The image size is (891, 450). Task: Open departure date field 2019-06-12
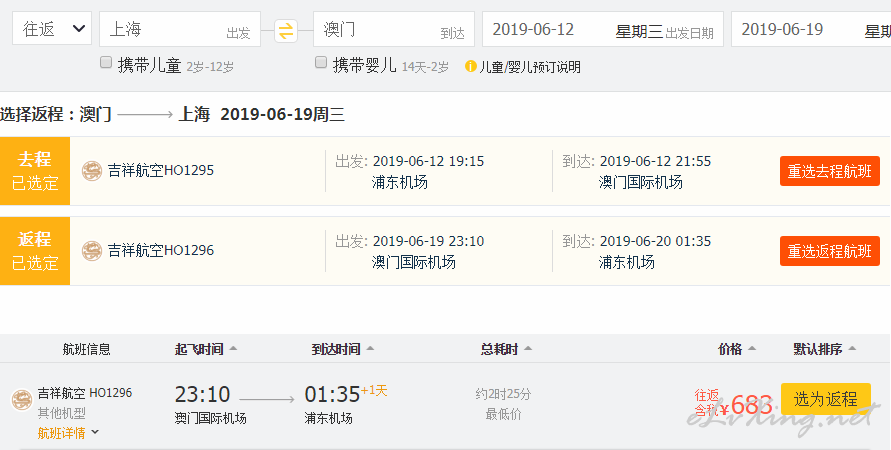tap(603, 29)
